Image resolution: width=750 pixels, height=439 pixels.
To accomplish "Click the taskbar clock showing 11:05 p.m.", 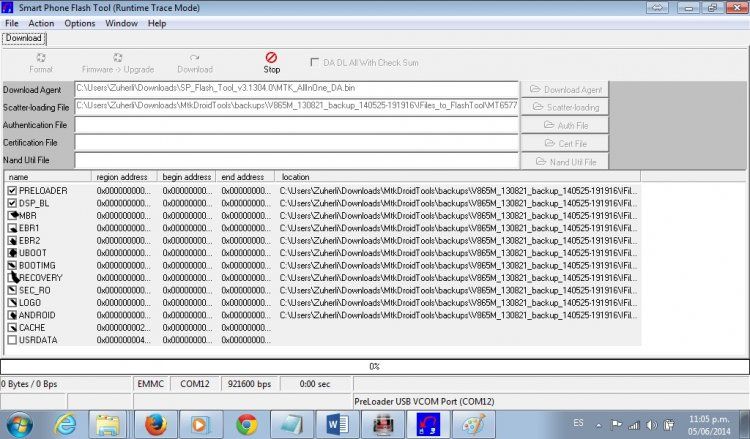I will click(709, 425).
